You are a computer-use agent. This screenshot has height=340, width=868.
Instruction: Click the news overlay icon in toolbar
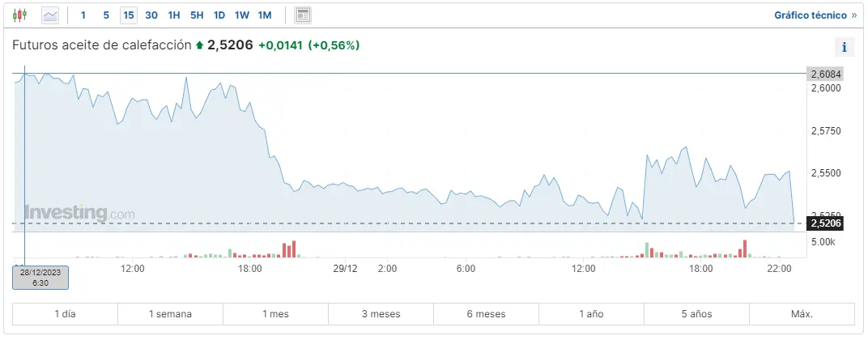(x=303, y=15)
